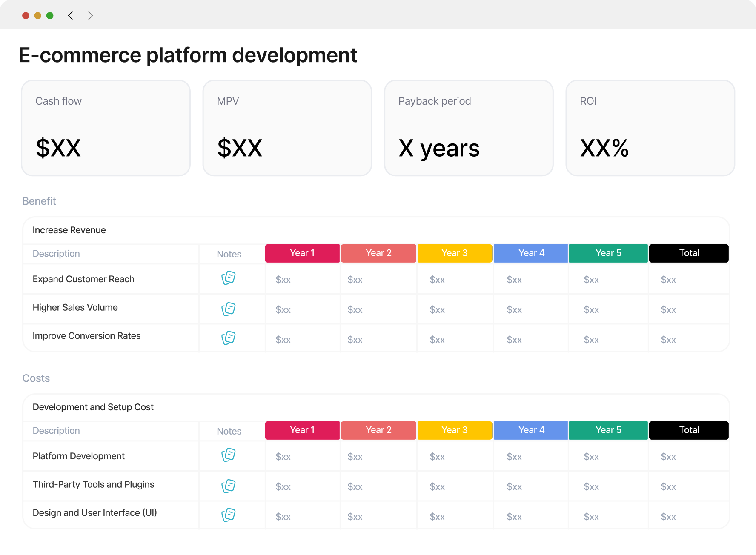
Task: Select the Increase Revenue group title
Action: click(x=69, y=230)
